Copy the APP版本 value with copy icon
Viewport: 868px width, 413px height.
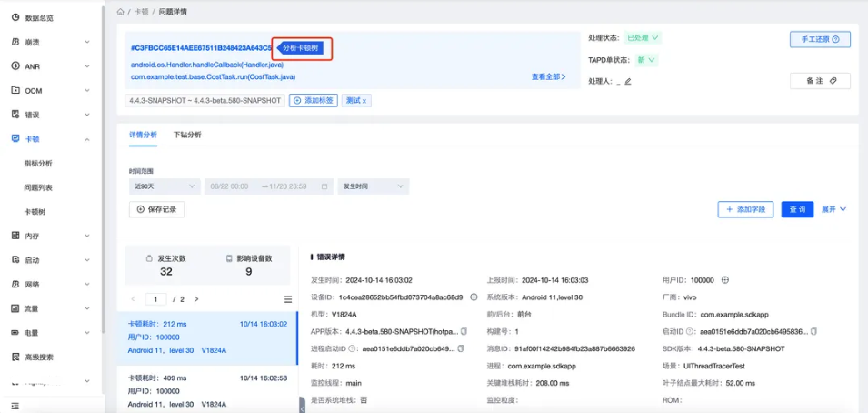pos(464,332)
